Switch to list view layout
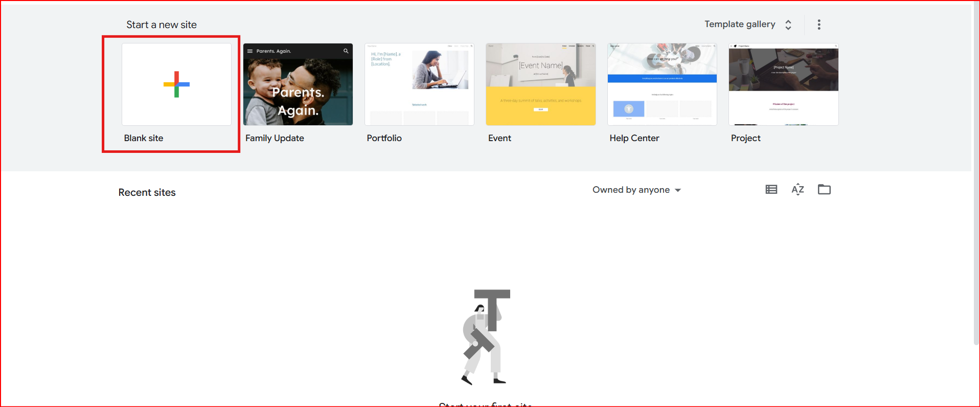The height and width of the screenshot is (407, 980). pyautogui.click(x=771, y=190)
